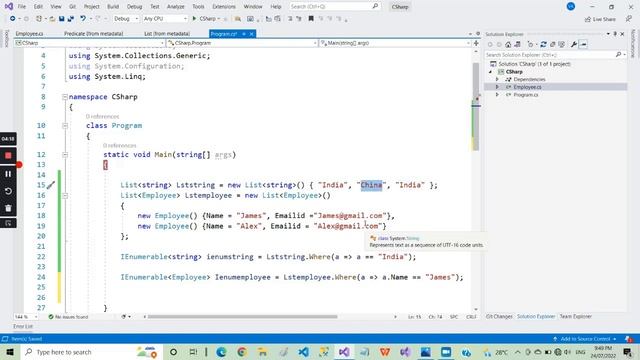Open the Debug configuration dropdown
The width and height of the screenshot is (640, 360).
coord(126,19)
